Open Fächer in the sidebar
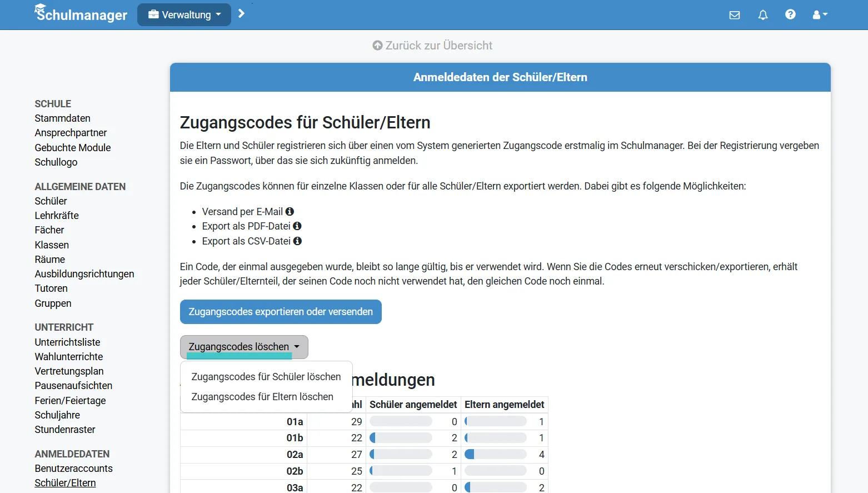Screen dimensions: 868x493 [49, 230]
